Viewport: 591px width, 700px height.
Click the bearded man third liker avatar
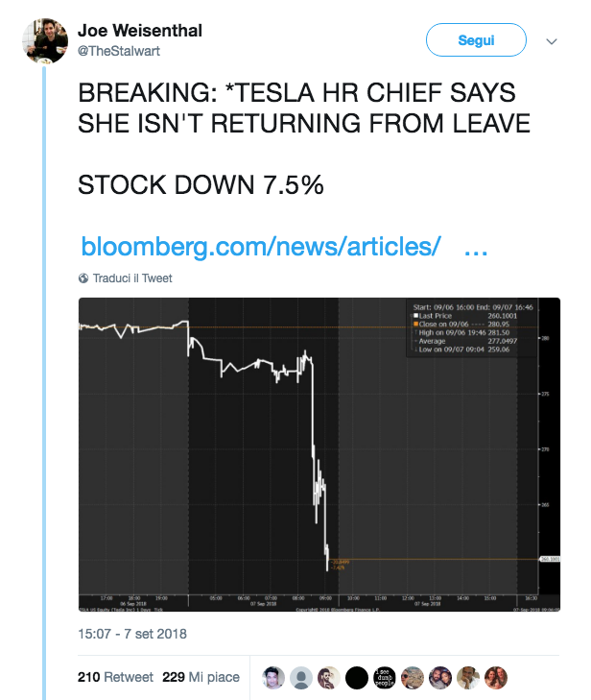click(329, 677)
